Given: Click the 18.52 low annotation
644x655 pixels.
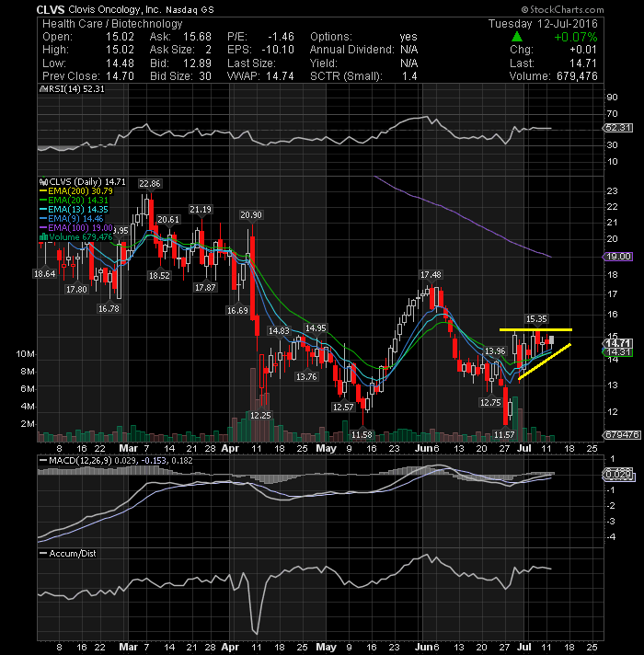Looking at the screenshot, I should coord(159,275).
